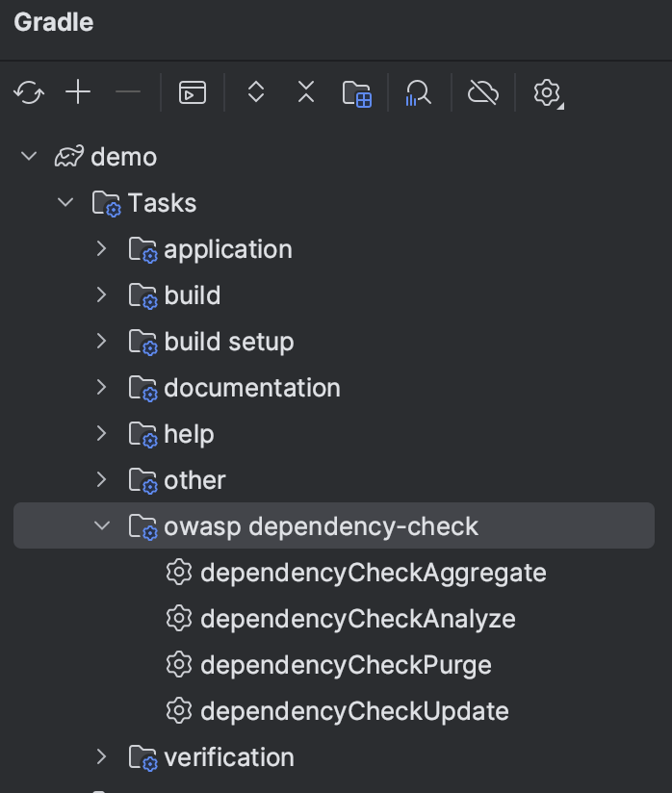Click the Tasks folder icon
This screenshot has height=793, width=672.
[x=106, y=204]
